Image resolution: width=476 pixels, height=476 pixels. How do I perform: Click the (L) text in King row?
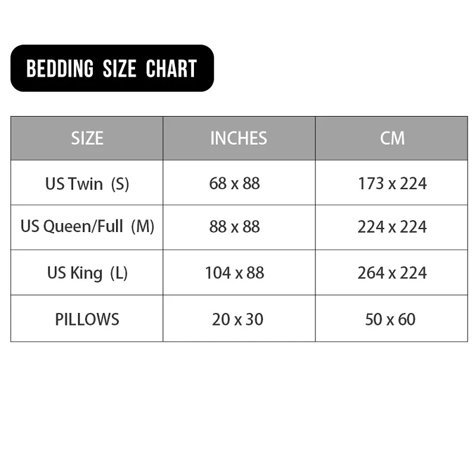coord(118,273)
